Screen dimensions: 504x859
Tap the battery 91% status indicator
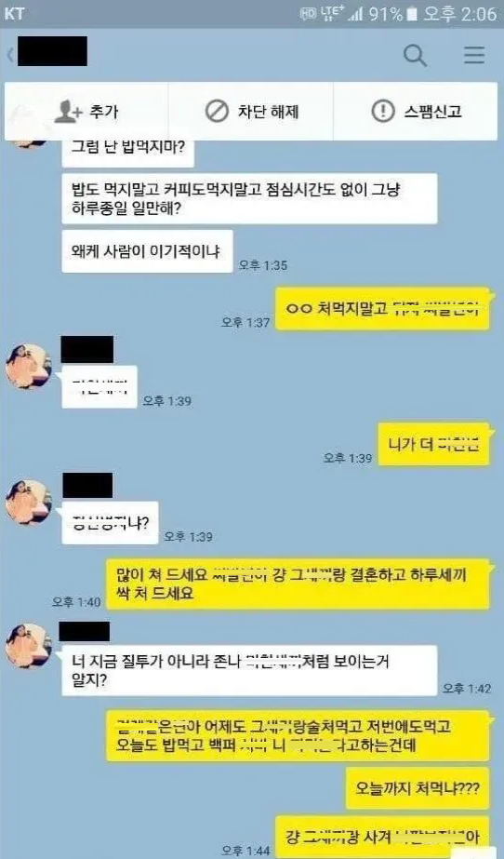pos(394,14)
